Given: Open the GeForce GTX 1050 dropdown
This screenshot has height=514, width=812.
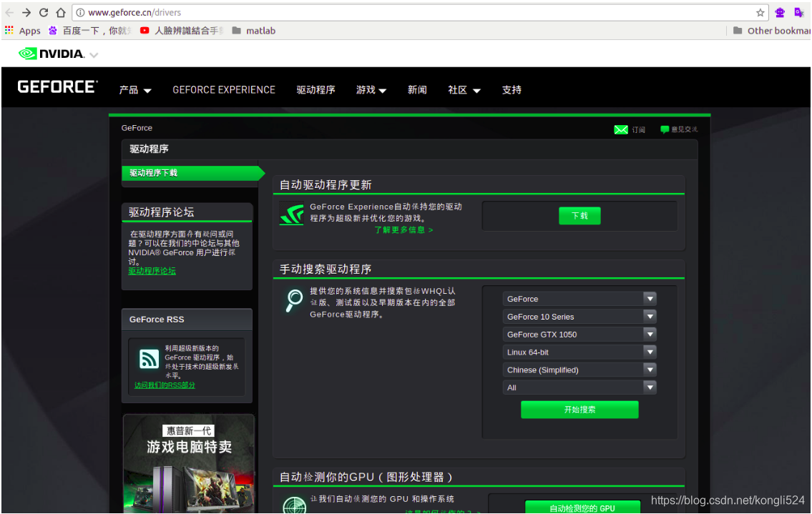Looking at the screenshot, I should tap(579, 335).
